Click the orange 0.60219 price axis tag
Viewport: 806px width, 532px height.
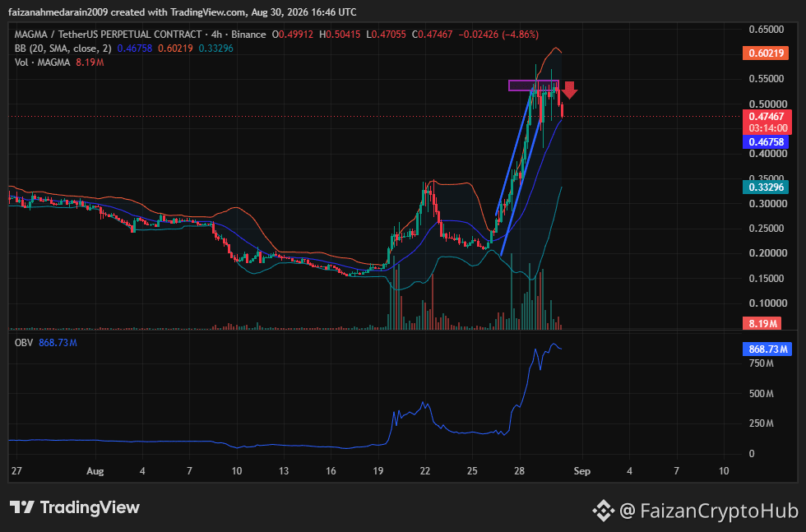766,53
